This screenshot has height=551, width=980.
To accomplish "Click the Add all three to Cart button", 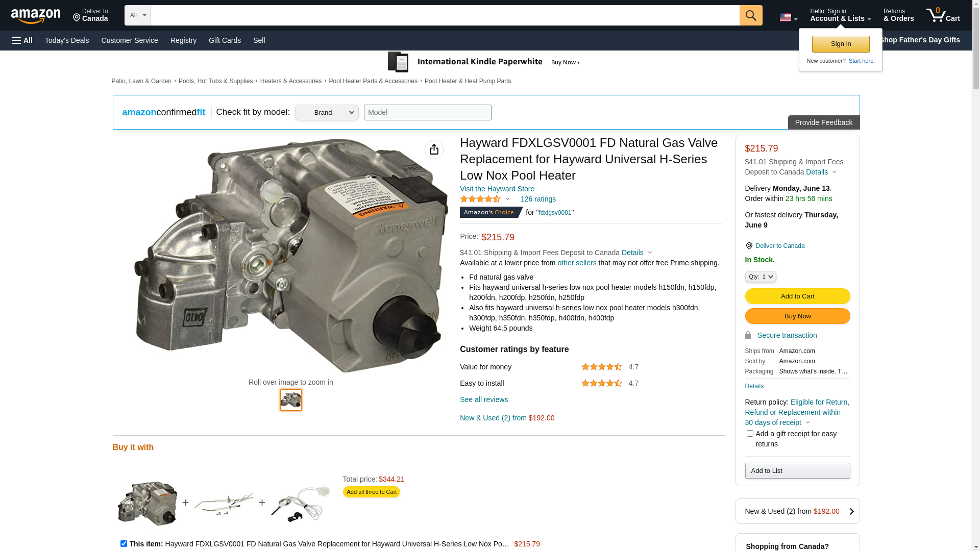I will click(371, 492).
